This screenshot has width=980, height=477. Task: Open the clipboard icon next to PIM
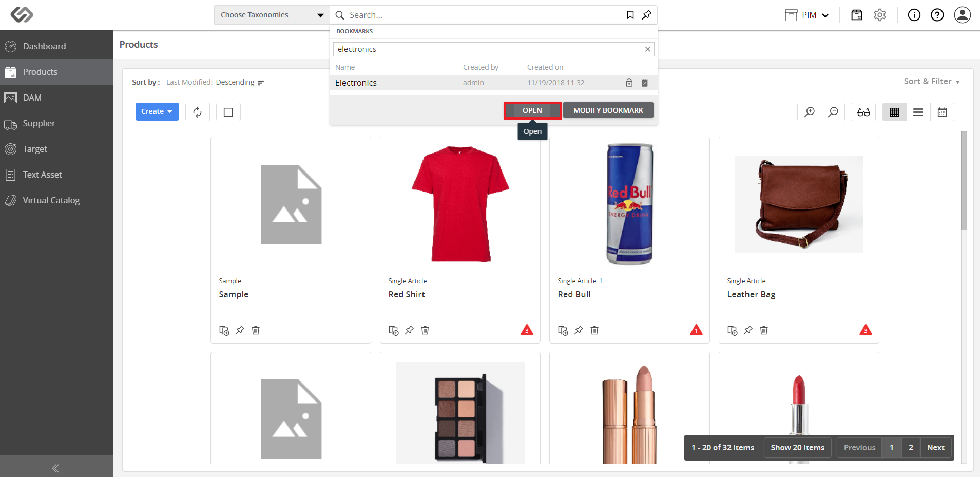pyautogui.click(x=857, y=15)
